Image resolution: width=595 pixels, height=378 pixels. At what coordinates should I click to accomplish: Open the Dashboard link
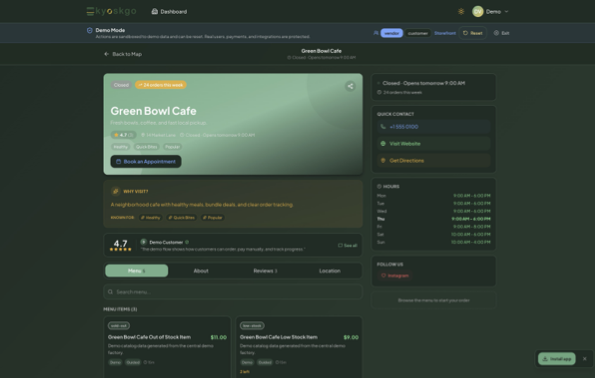click(169, 12)
